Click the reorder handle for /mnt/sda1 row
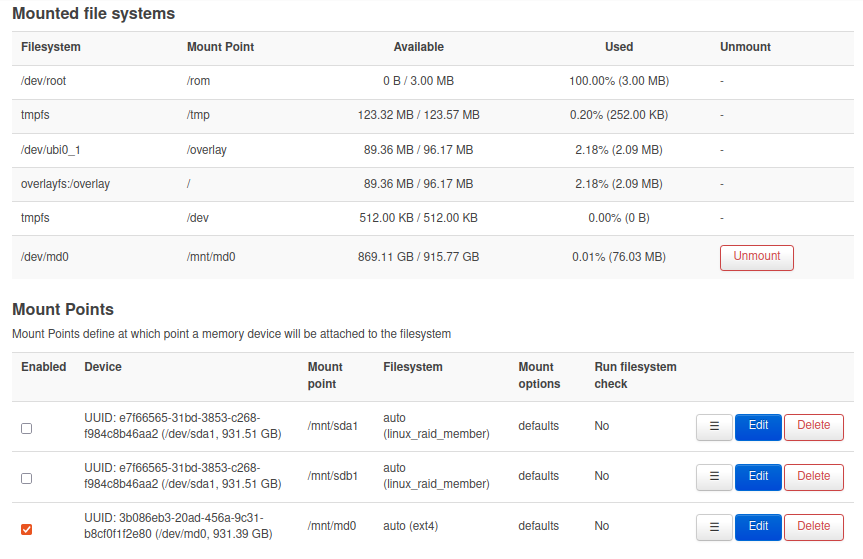The height and width of the screenshot is (559, 863). pos(714,427)
